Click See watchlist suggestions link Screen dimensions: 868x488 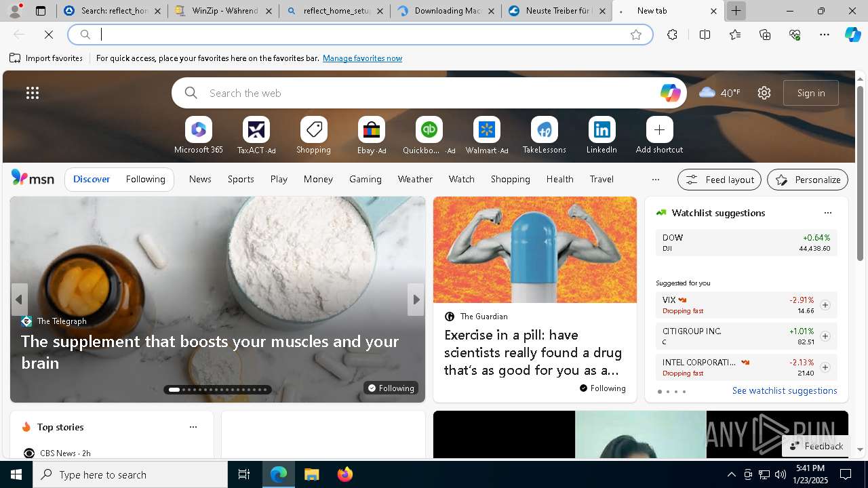point(785,390)
